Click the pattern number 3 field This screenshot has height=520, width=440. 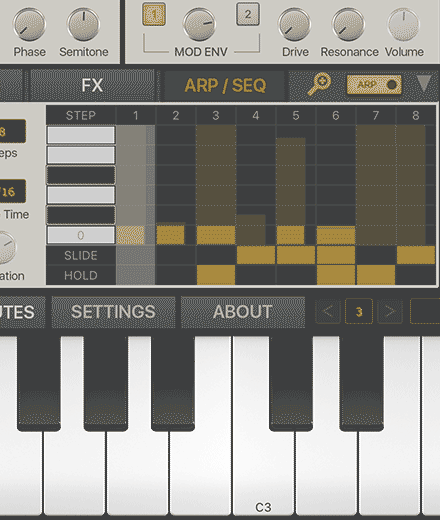click(x=359, y=312)
